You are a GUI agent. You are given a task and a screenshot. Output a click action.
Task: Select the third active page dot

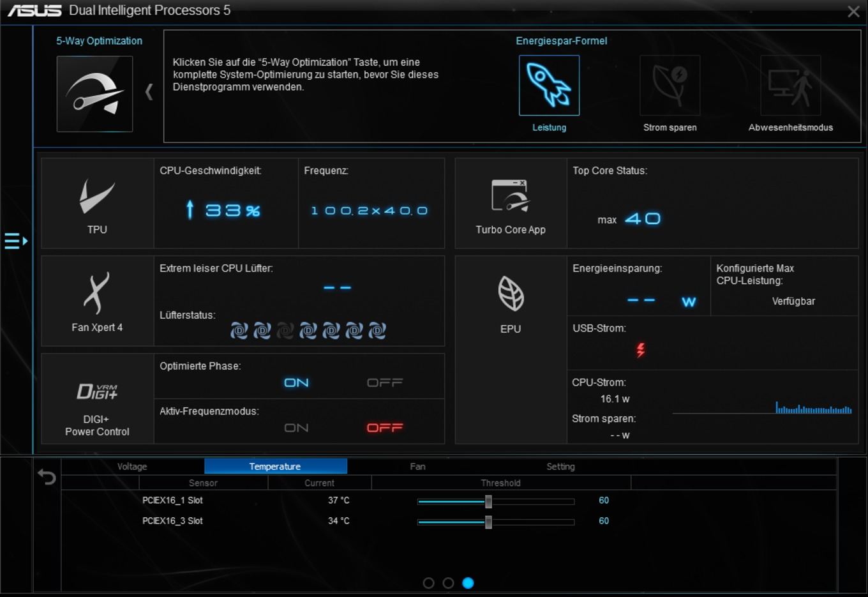click(468, 583)
